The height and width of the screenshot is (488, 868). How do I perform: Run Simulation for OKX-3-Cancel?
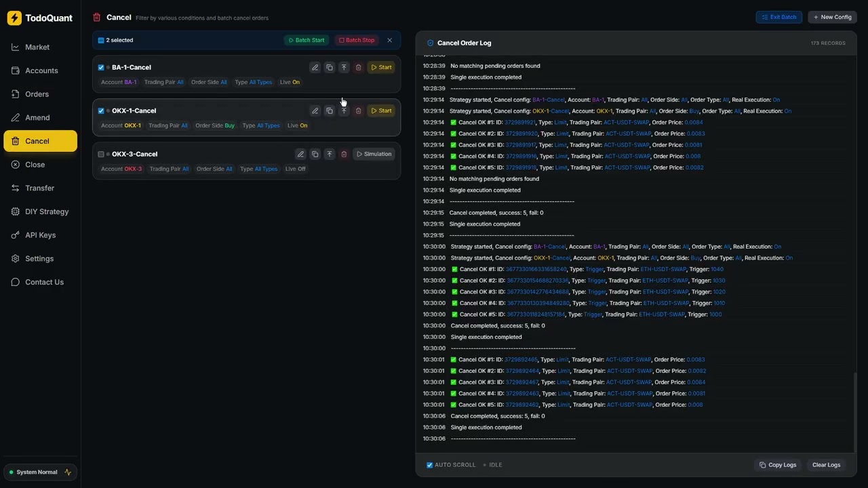374,155
